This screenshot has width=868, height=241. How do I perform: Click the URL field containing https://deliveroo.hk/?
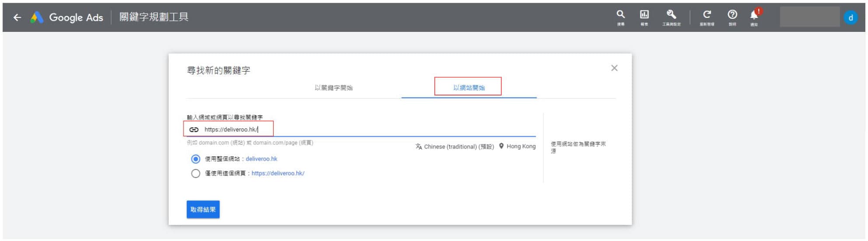coord(361,129)
